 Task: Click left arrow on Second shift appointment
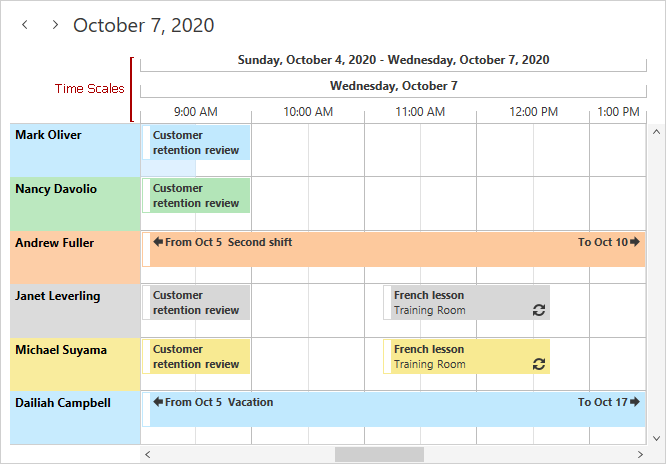158,242
